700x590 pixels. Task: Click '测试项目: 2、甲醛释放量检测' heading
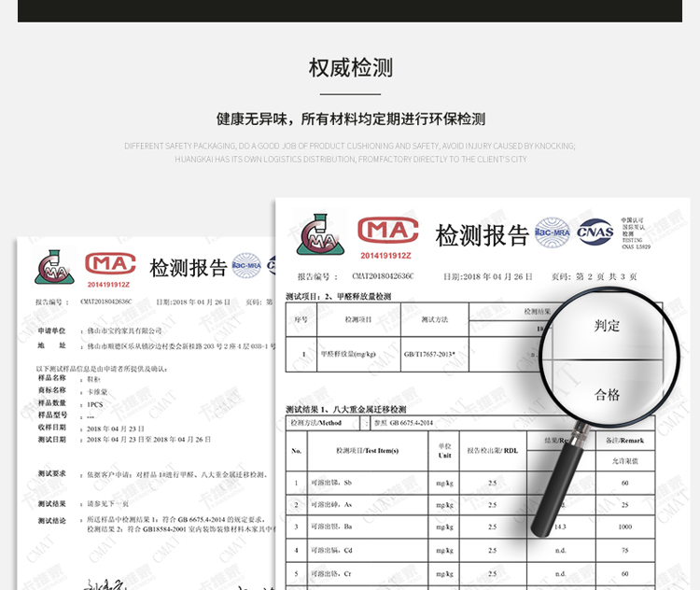(339, 296)
